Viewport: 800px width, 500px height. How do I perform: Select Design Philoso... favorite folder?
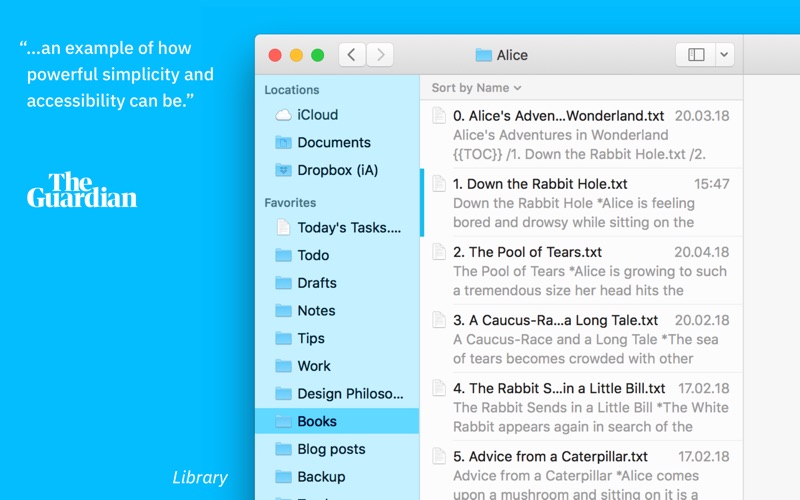tap(350, 393)
